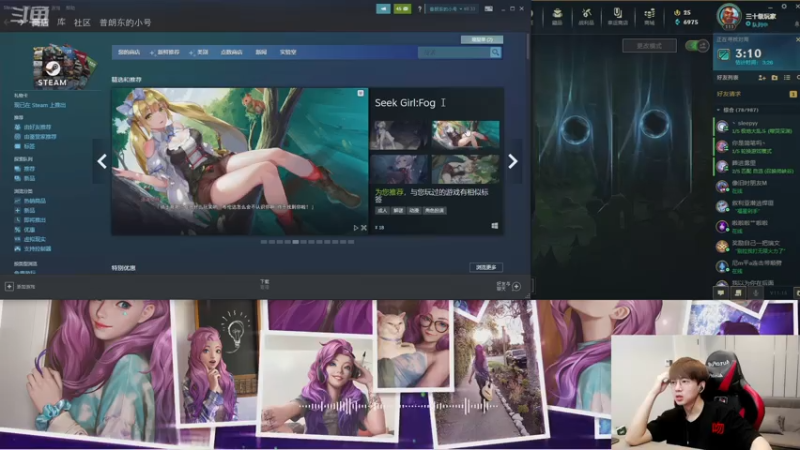Open 'Labs' store menu item

pyautogui.click(x=288, y=52)
